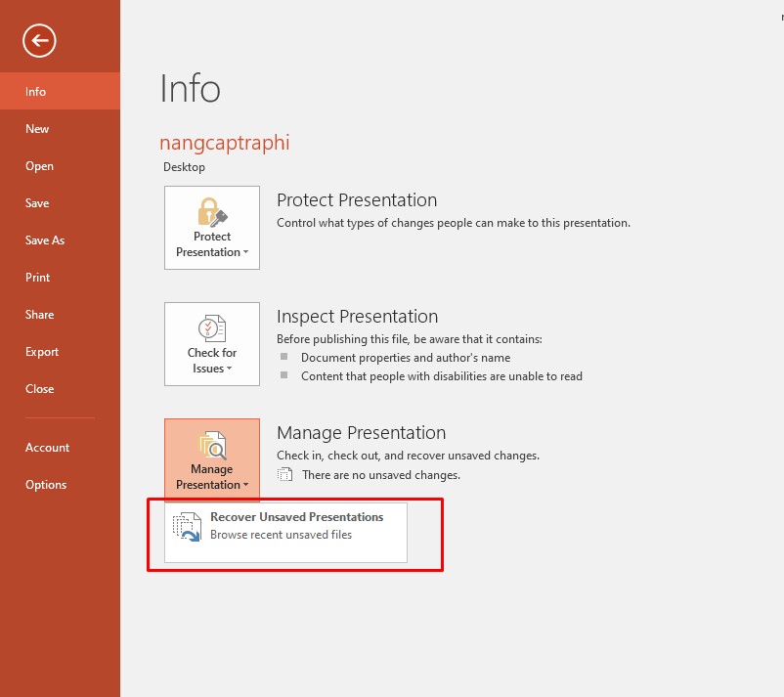Open the Account page
This screenshot has height=697, width=784.
(60, 448)
